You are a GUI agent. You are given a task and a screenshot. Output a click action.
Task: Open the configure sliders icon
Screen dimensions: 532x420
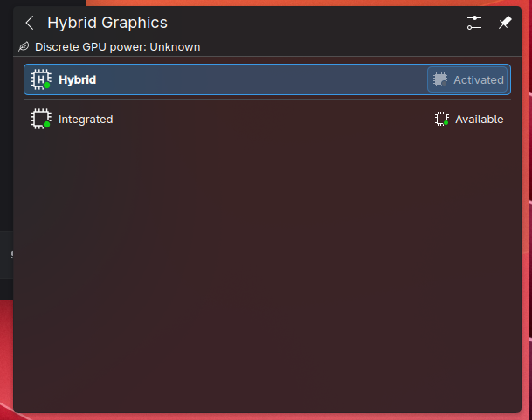click(x=474, y=23)
